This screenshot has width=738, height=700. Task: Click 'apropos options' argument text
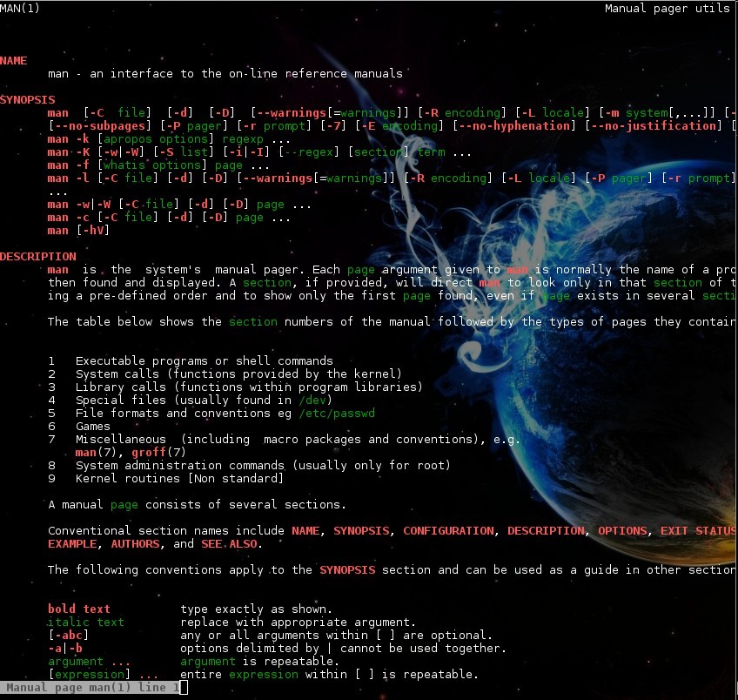pos(155,139)
